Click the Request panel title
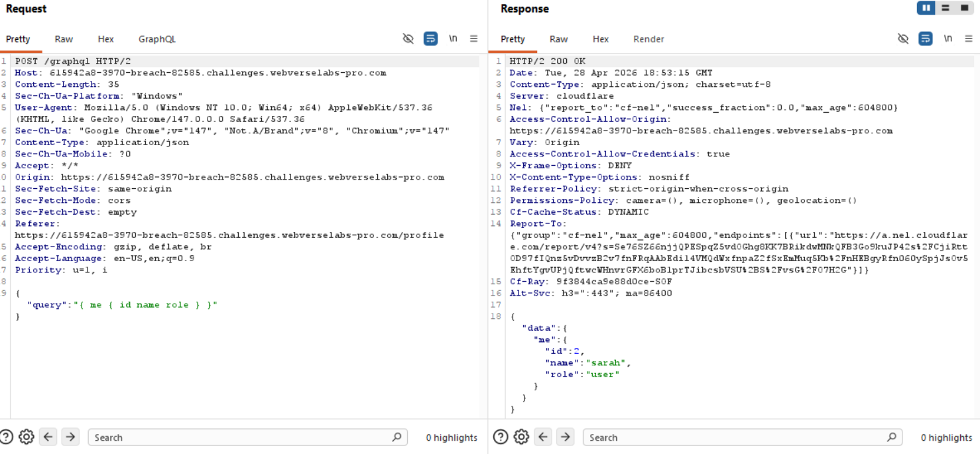The width and height of the screenshot is (980, 454). [26, 9]
